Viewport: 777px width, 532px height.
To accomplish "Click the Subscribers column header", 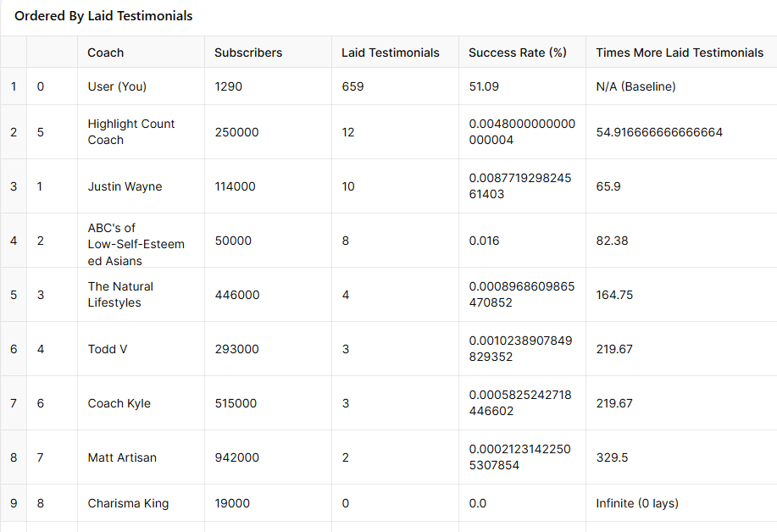I will click(x=248, y=53).
